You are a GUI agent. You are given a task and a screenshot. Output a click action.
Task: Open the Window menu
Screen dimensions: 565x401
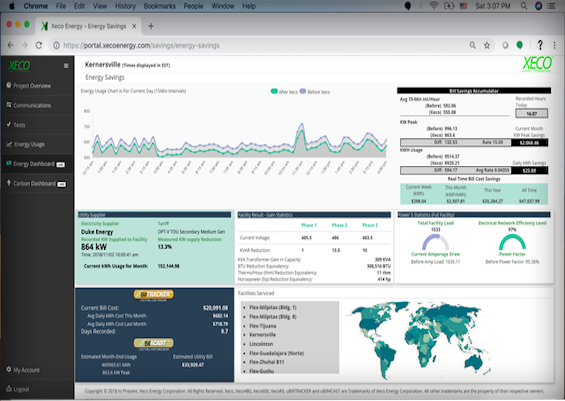[222, 6]
